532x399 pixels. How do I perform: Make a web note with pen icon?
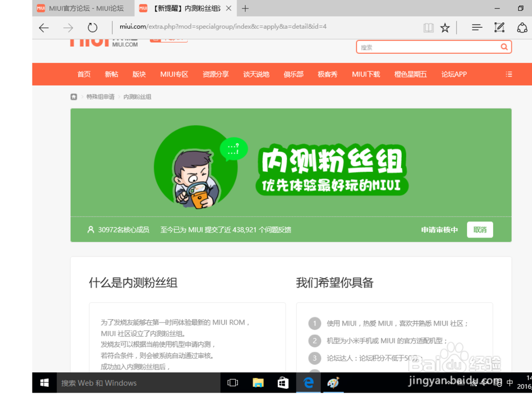point(500,28)
